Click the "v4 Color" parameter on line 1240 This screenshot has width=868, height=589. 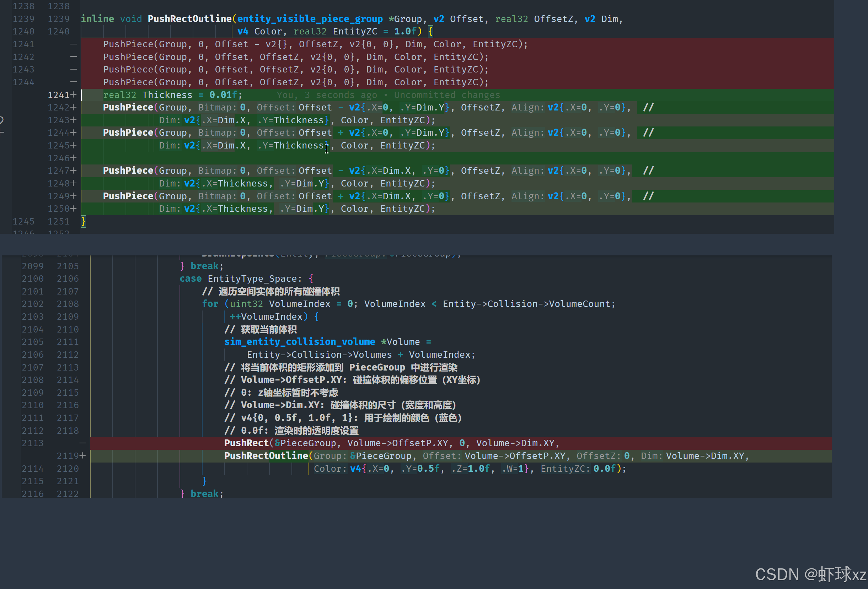click(259, 31)
